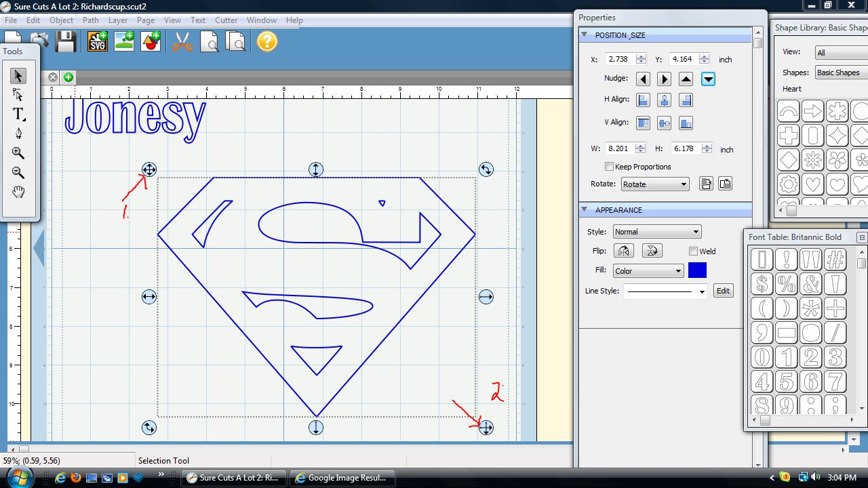Screen dimensions: 868x488
Task: Click the flip vertical icon
Action: tap(652, 251)
